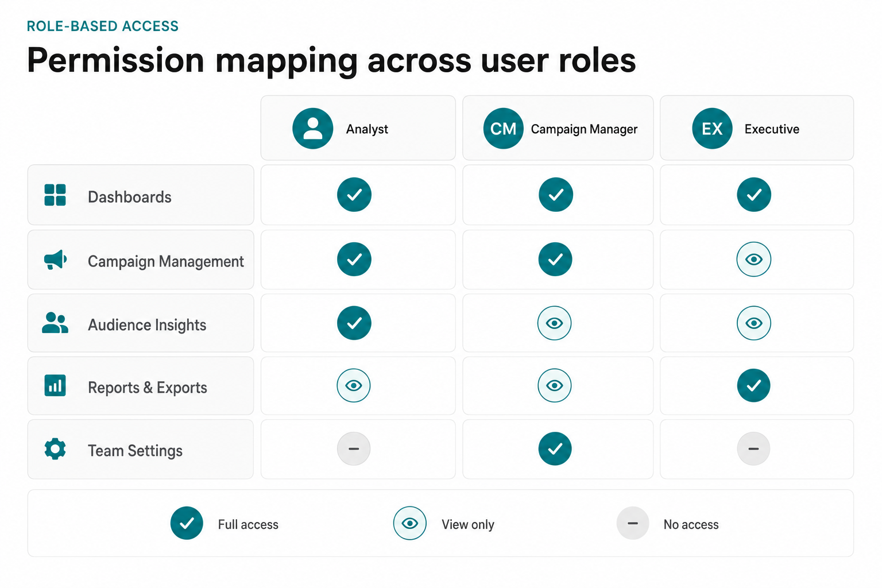Click the EX Executive avatar badge

713,129
